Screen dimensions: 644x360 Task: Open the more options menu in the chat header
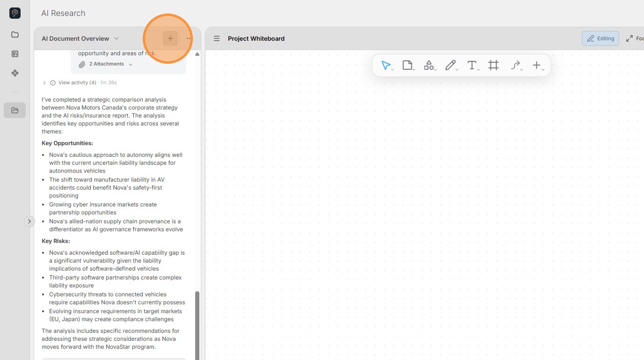click(188, 38)
